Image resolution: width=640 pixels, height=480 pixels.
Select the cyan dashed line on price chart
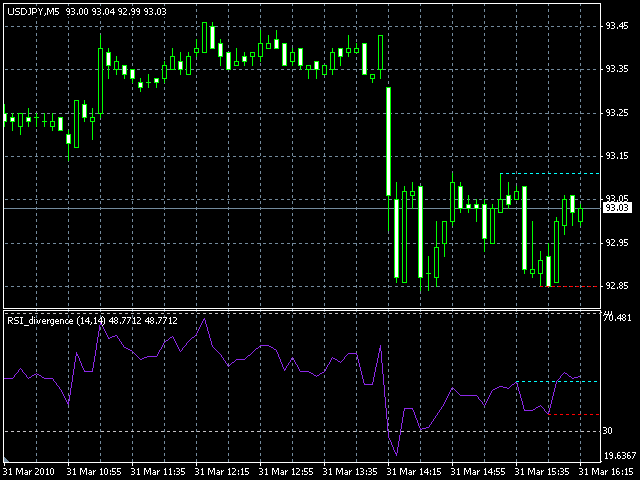tap(550, 174)
